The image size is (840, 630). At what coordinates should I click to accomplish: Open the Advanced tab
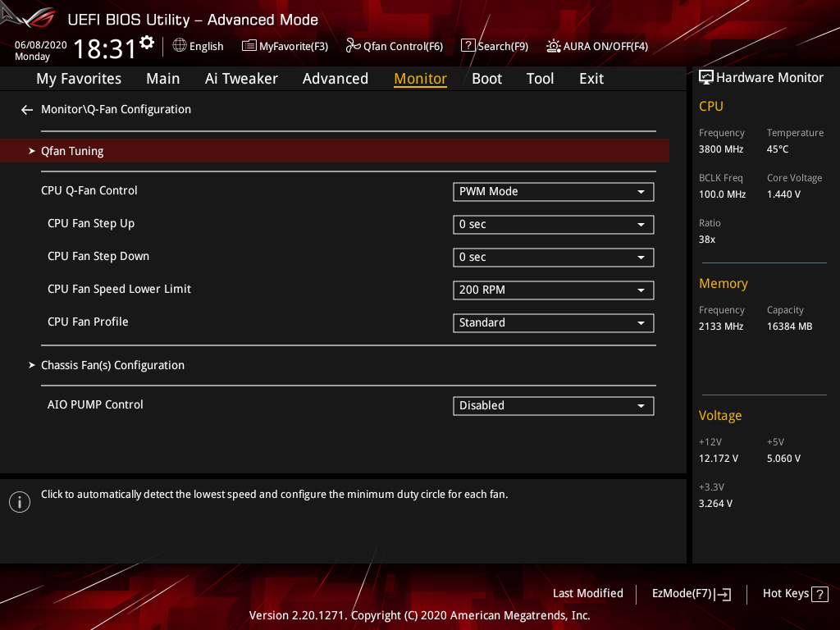point(336,79)
